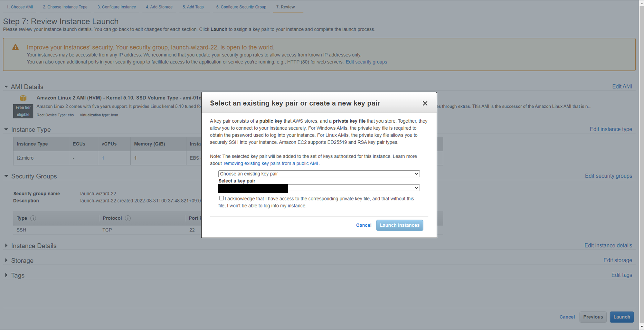Image resolution: width=644 pixels, height=330 pixels.
Task: Click the Edit AMI link
Action: [622, 87]
